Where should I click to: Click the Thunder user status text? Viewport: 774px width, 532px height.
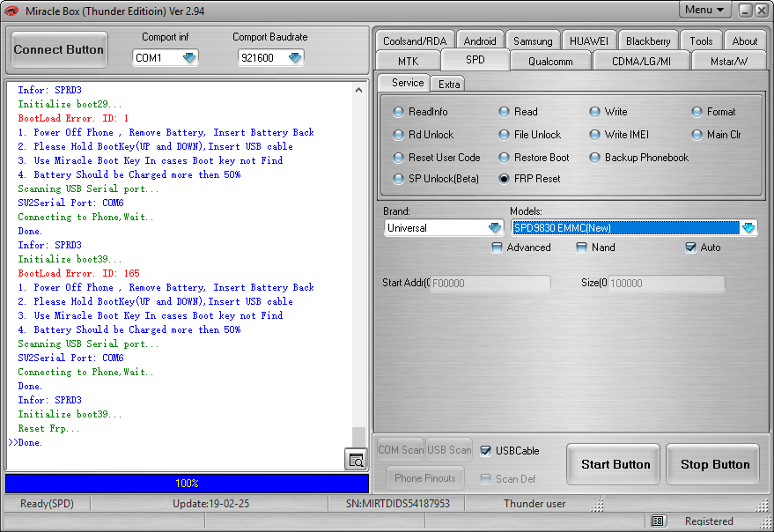pos(534,503)
